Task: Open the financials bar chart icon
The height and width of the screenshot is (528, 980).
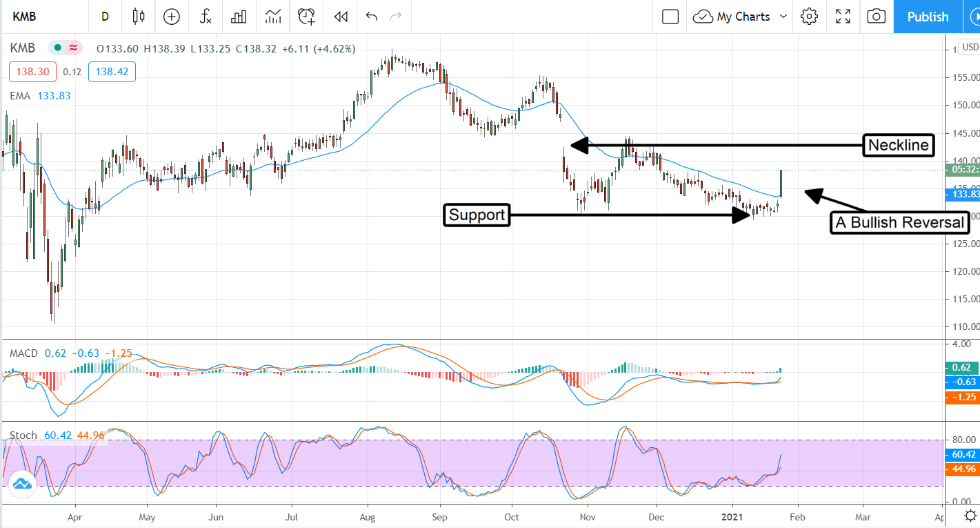Action: [239, 17]
